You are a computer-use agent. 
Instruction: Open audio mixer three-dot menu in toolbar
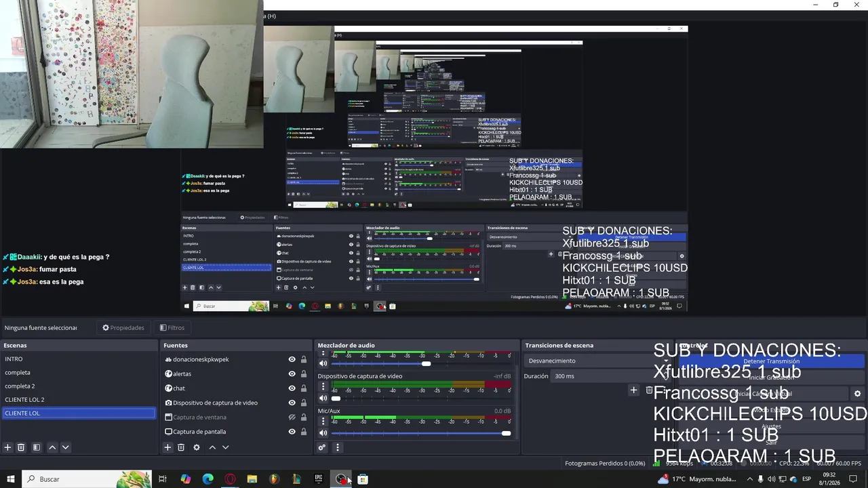(x=337, y=447)
